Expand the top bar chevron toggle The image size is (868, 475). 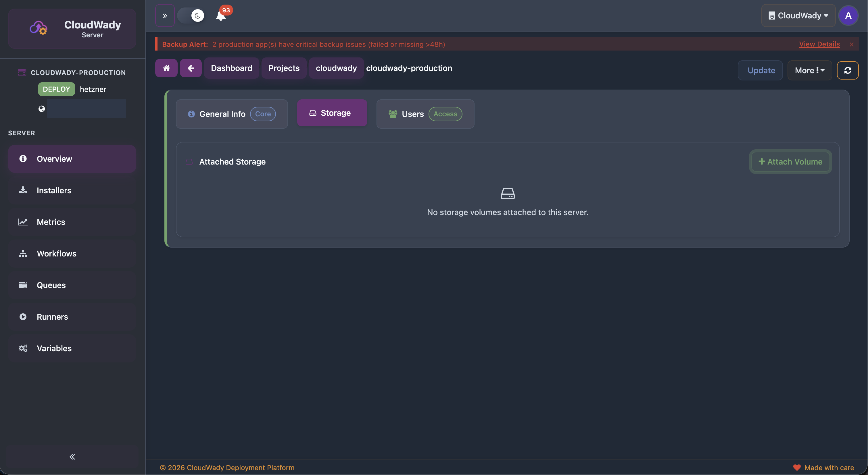click(x=165, y=16)
